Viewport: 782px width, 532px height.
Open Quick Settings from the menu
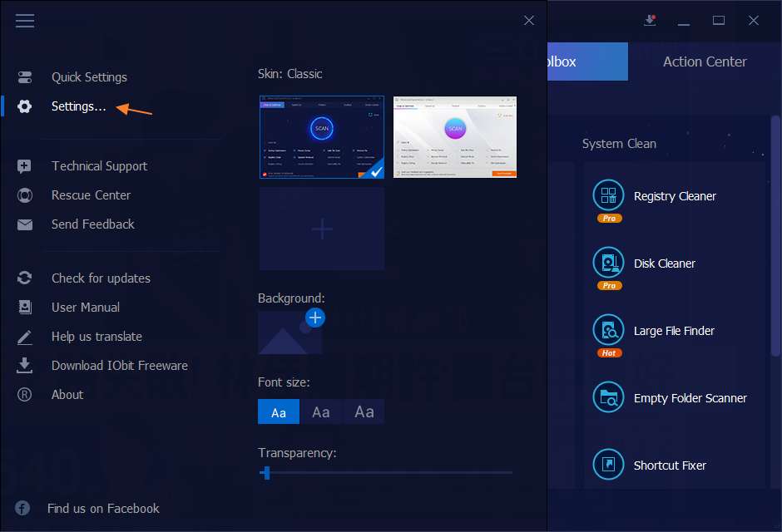coord(89,77)
